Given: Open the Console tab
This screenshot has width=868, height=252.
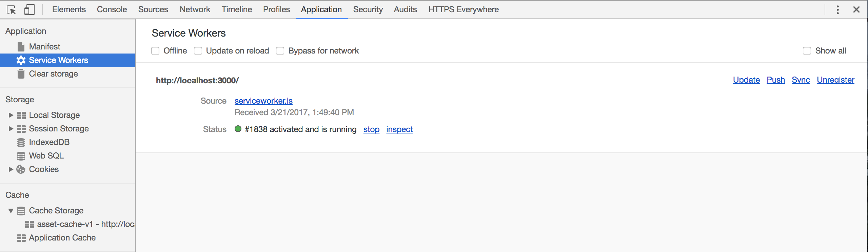Looking at the screenshot, I should point(112,9).
